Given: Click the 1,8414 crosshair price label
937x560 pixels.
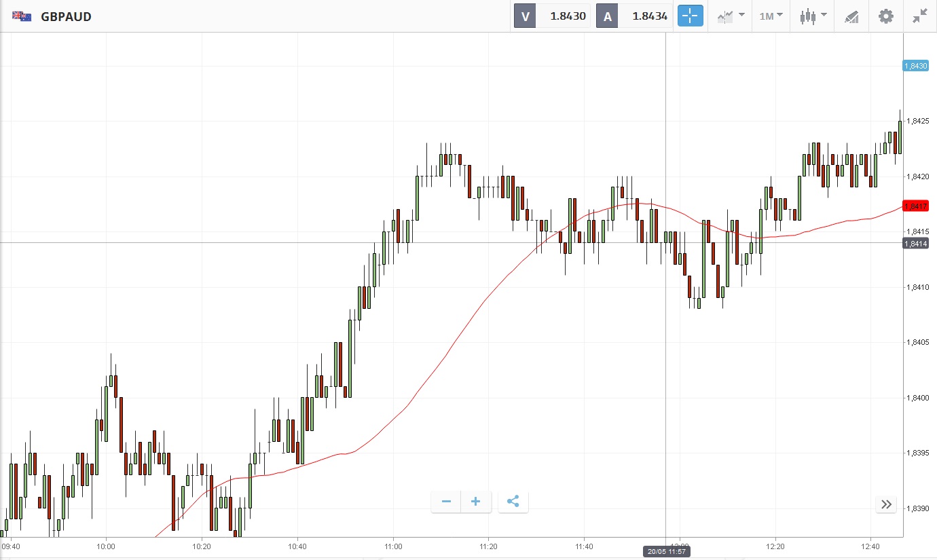Looking at the screenshot, I should [x=915, y=243].
